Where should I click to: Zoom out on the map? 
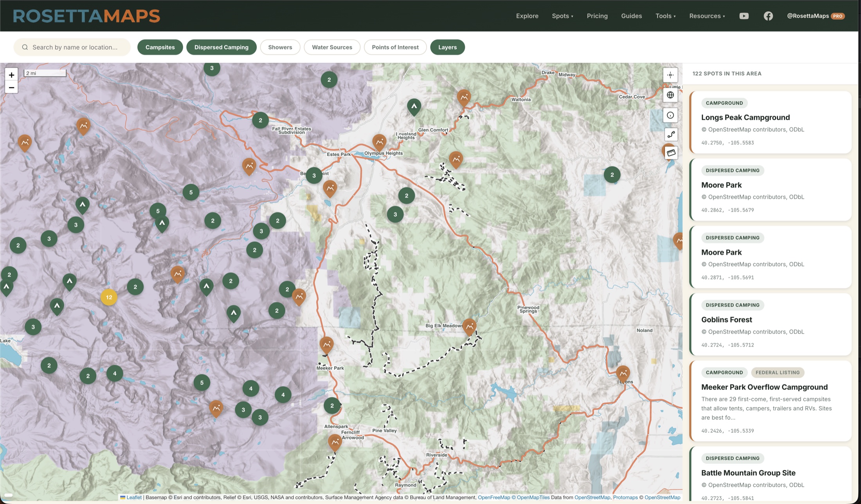[11, 88]
